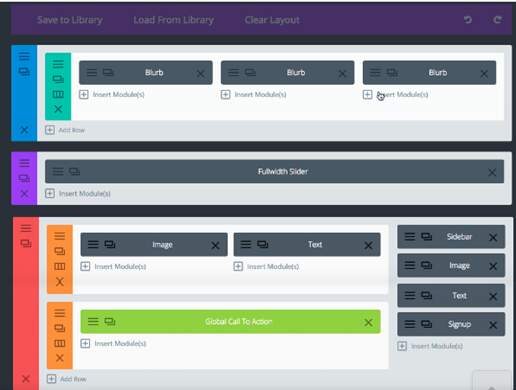Delete the teal row
This screenshot has width=516, height=390.
click(x=58, y=109)
